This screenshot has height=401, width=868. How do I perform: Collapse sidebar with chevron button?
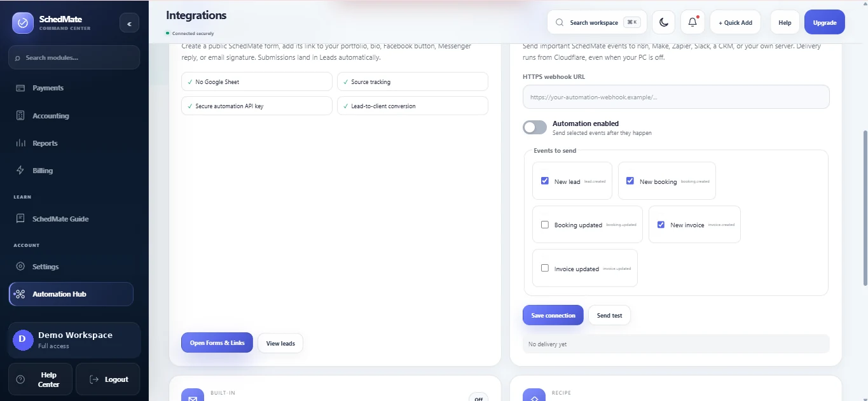(x=129, y=24)
